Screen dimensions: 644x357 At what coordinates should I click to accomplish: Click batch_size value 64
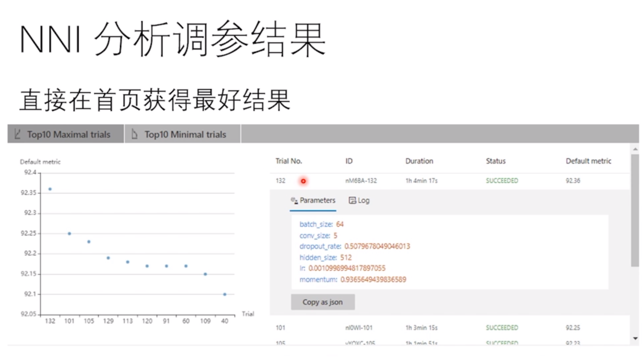point(340,224)
